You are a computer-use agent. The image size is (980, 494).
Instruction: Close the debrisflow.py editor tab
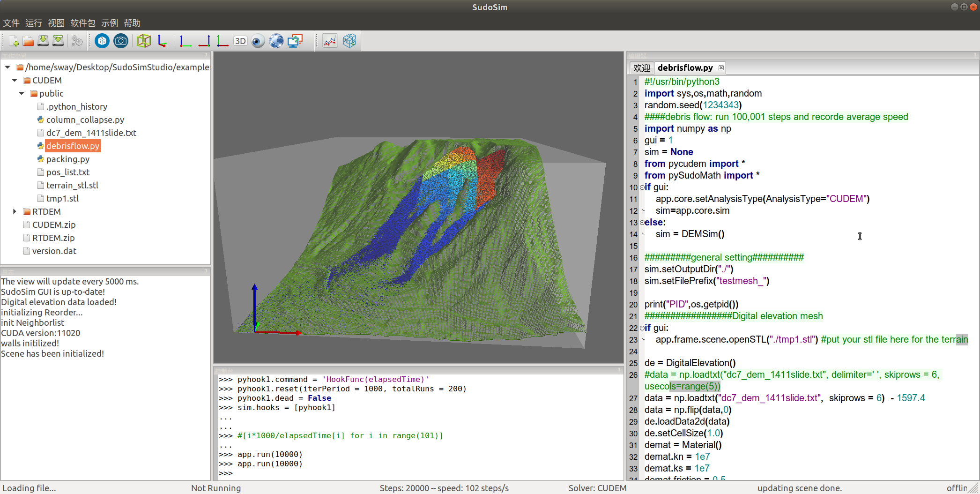pos(721,68)
